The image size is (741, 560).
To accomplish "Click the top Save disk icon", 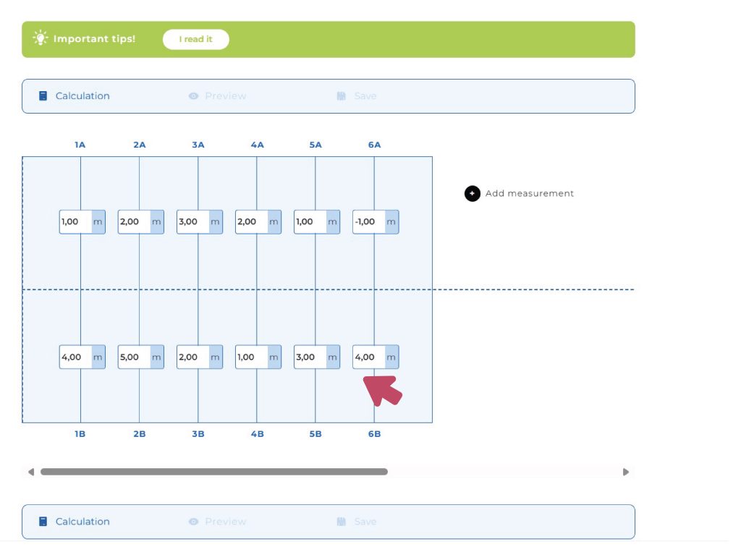I will [x=342, y=96].
